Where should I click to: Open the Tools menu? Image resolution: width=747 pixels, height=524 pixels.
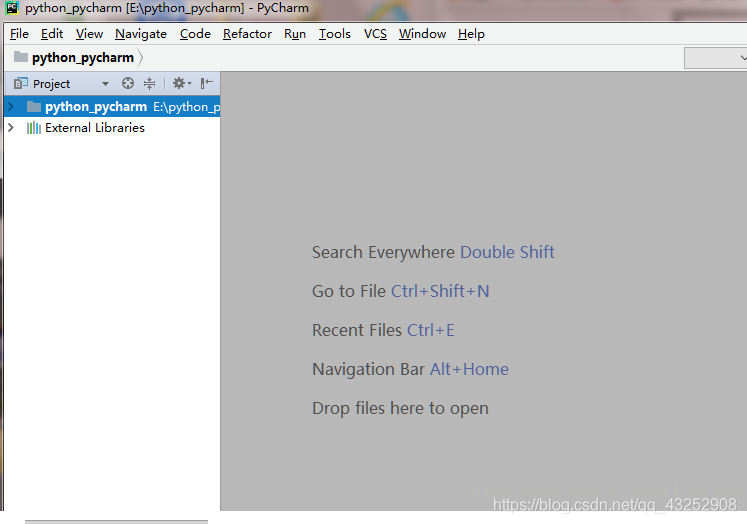point(335,34)
